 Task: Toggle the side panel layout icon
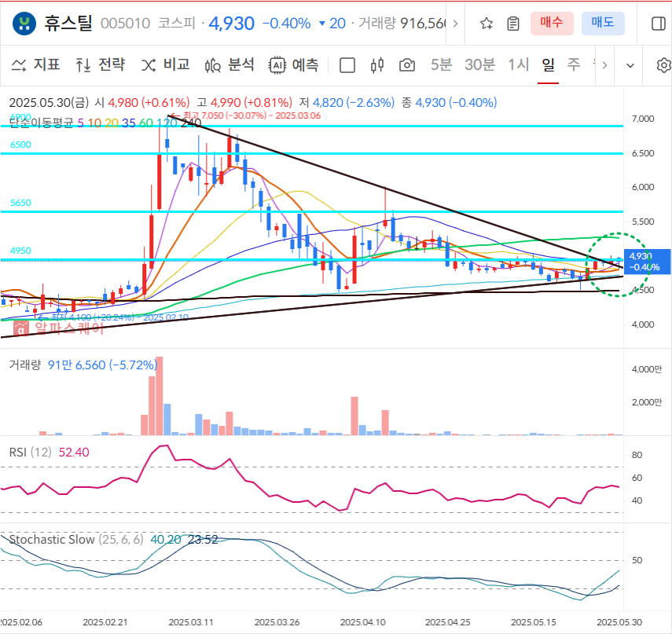click(x=659, y=24)
